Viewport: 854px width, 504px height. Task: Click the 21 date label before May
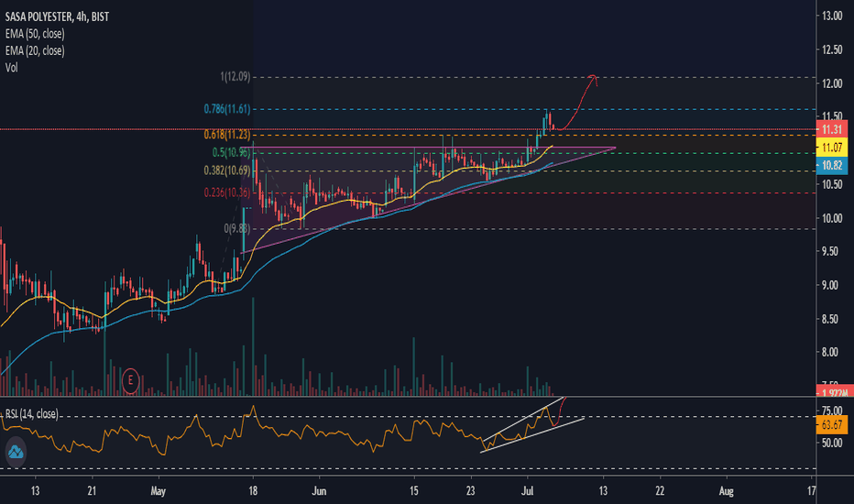(92, 491)
